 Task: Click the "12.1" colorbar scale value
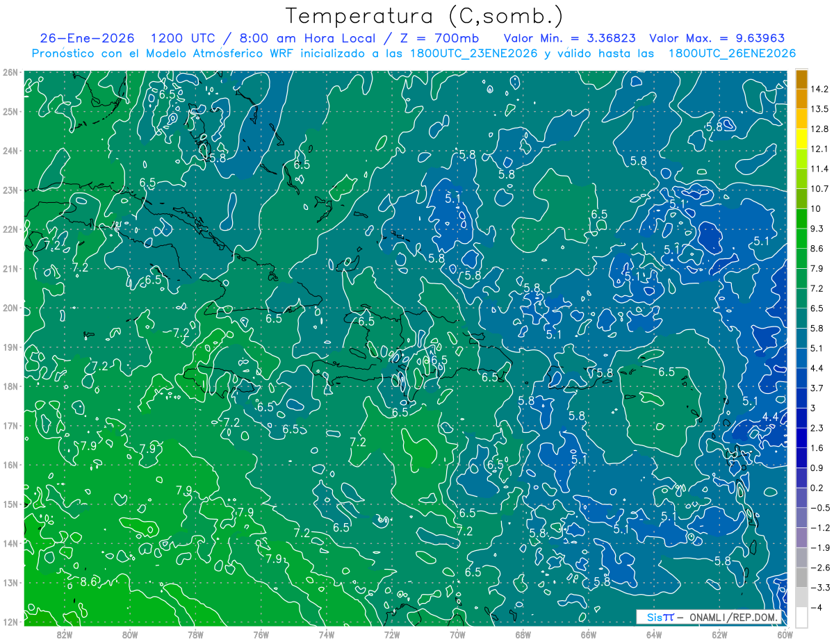click(820, 149)
